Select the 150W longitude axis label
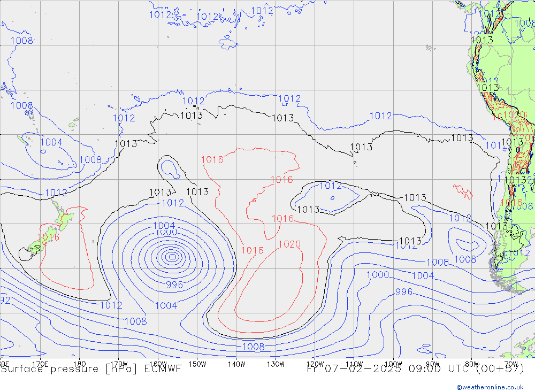Image resolution: width=535 pixels, height=392 pixels. [197, 364]
